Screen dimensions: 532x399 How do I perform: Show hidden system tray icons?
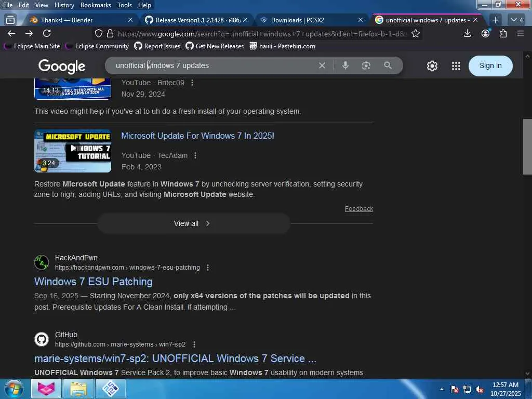pos(442,389)
